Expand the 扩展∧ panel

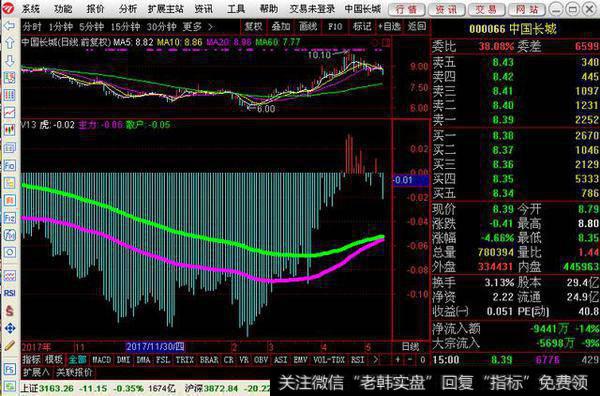[36, 372]
